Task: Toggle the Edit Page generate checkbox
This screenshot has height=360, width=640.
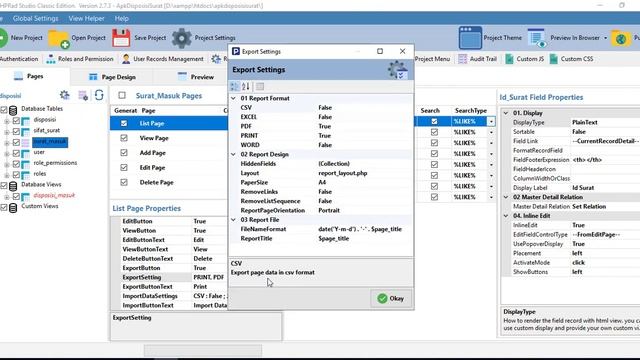Action: [x=124, y=167]
